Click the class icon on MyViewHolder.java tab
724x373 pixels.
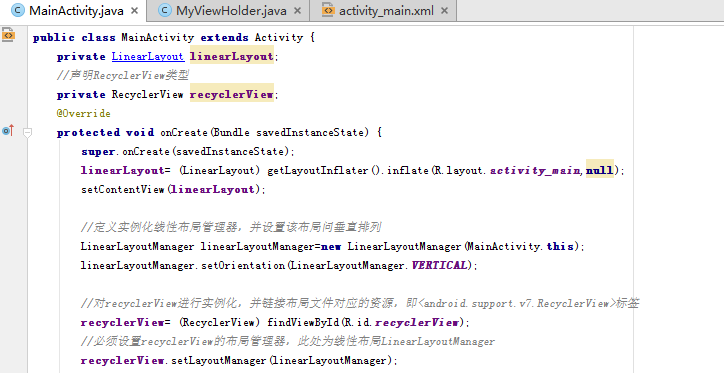[165, 10]
